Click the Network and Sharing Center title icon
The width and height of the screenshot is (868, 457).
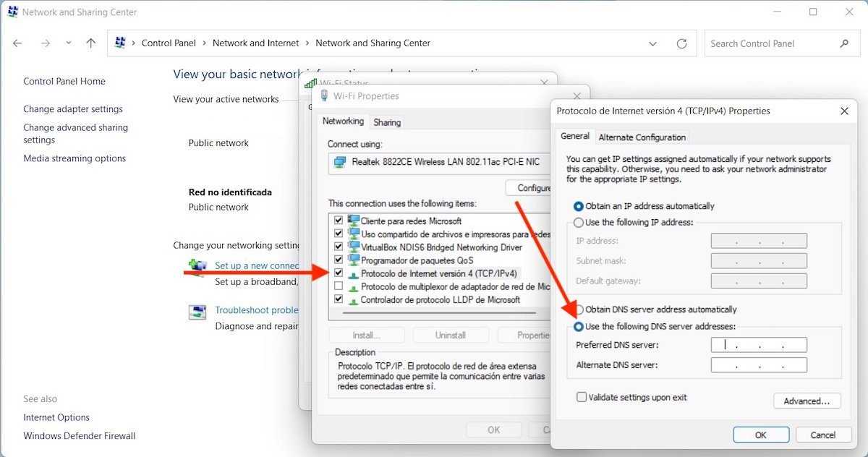coord(12,12)
